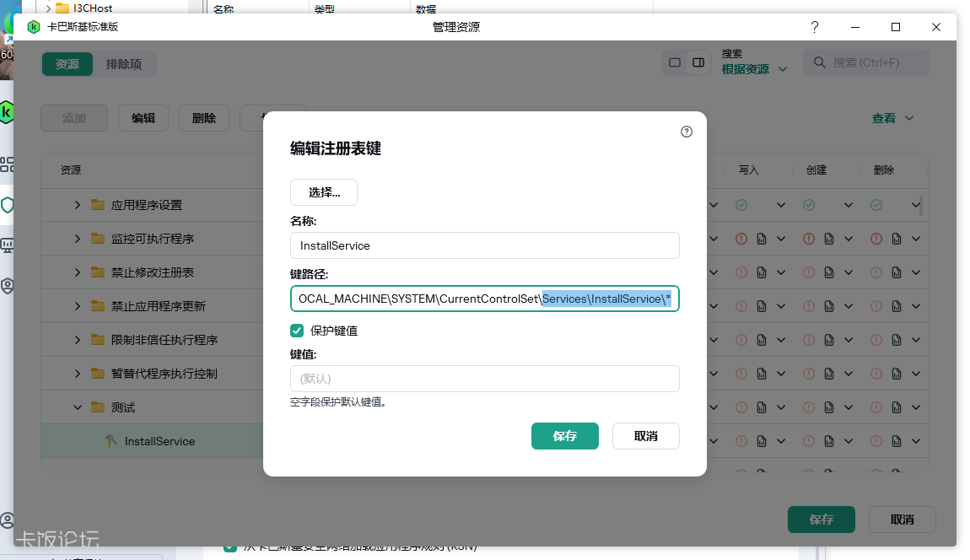Click the 删除 allowed checkmark for 应用程序设置
The image size is (970, 560).
coord(876,206)
